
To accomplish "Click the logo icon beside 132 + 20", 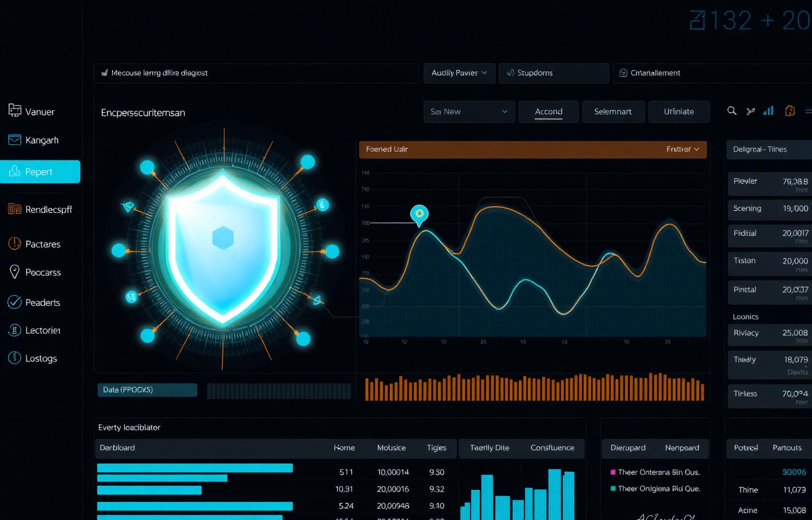I will 698,21.
